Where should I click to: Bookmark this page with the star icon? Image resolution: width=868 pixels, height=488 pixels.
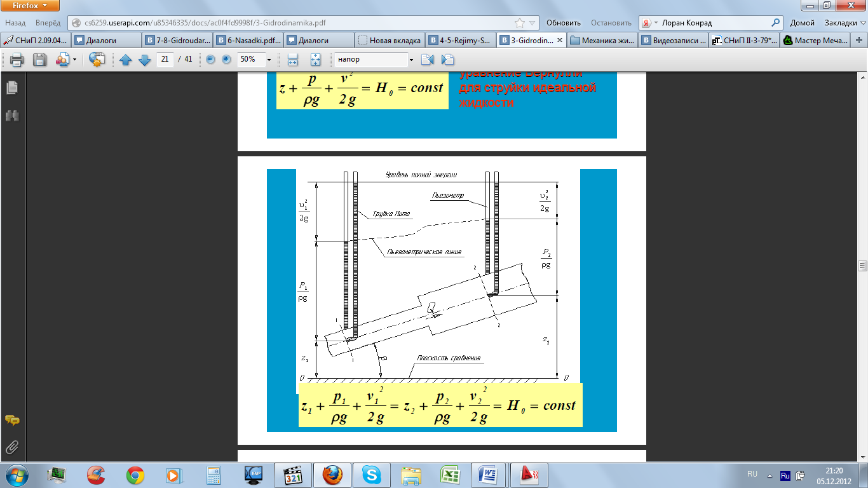pos(520,22)
